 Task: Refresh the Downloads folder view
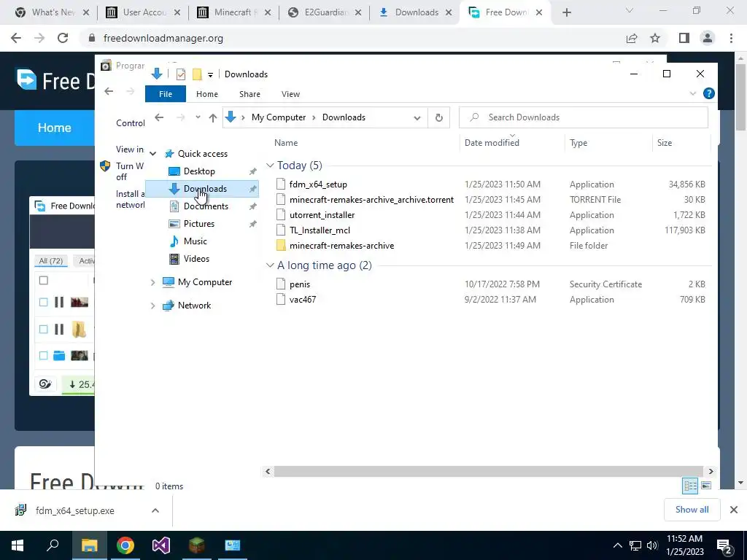[x=438, y=117]
